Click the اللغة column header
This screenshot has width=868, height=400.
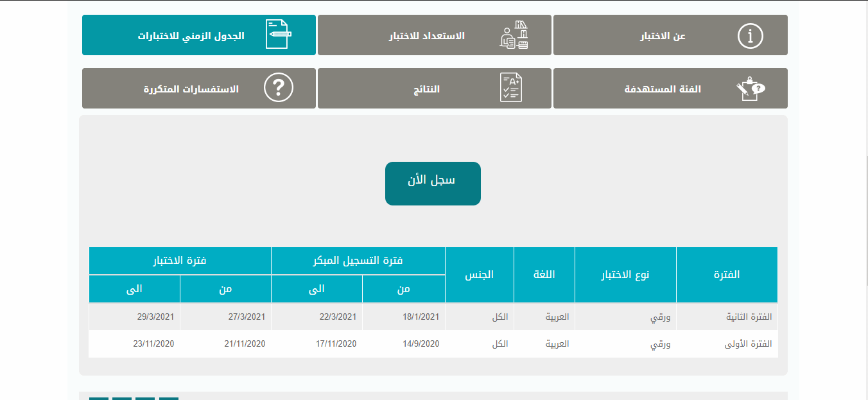click(544, 275)
